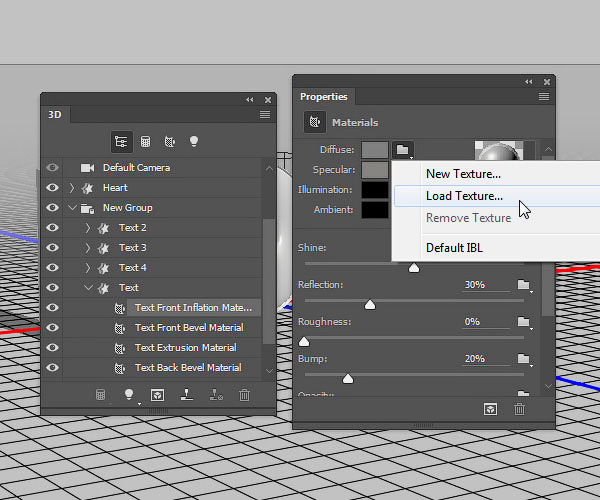
Task: Select New Texture... menu entry
Action: click(463, 174)
